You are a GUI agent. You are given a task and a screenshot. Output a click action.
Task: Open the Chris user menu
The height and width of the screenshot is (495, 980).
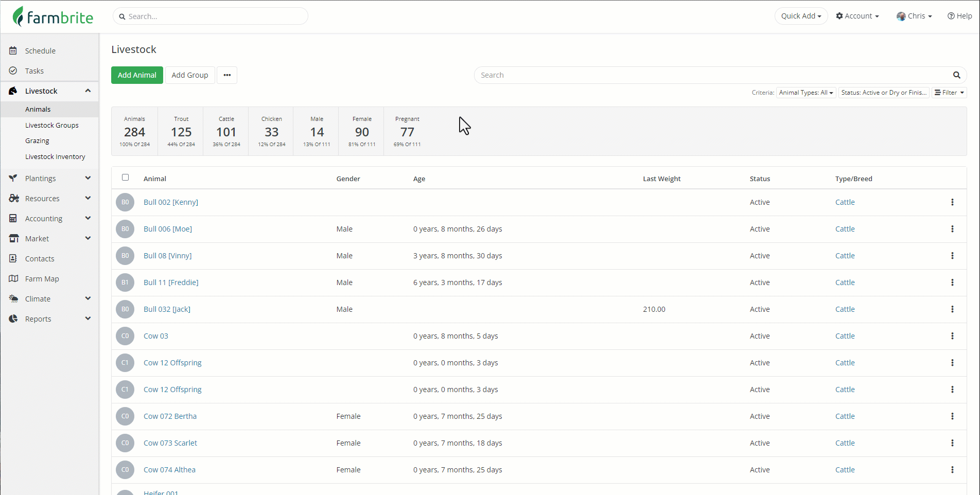(x=914, y=16)
